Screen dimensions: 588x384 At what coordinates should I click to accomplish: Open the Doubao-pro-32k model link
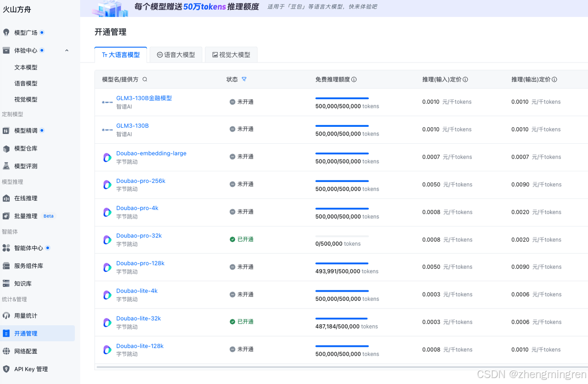(x=139, y=236)
